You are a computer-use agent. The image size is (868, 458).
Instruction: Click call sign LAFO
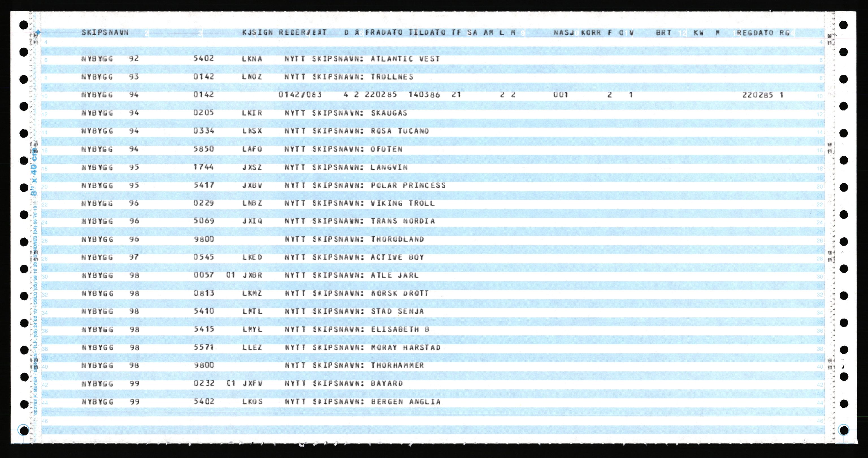[x=252, y=149]
